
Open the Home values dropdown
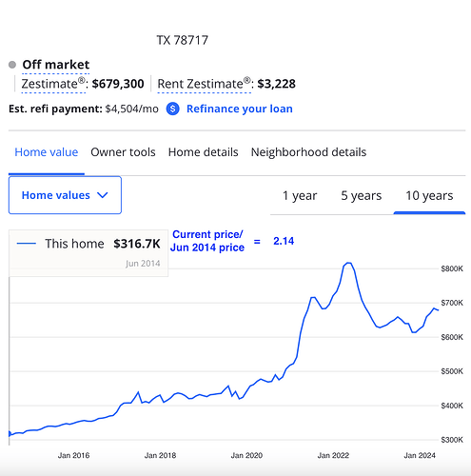tap(65, 195)
